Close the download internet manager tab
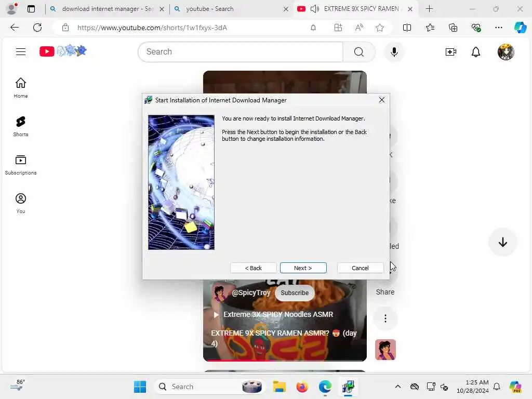Viewport: 532px width, 399px height. pos(162,9)
